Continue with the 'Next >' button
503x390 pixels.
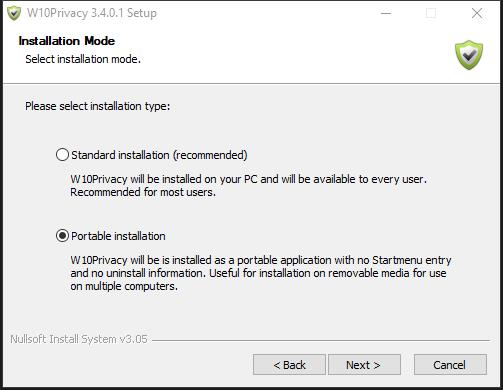click(364, 365)
